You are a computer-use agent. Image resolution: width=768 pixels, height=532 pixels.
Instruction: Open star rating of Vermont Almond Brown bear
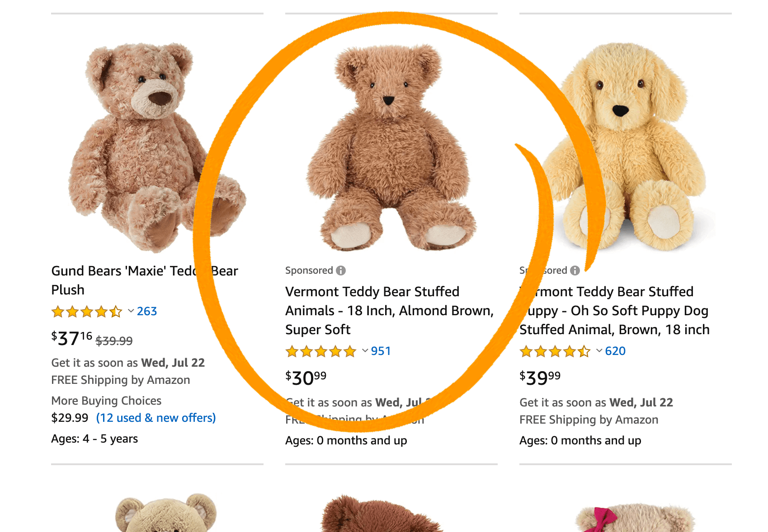[320, 351]
